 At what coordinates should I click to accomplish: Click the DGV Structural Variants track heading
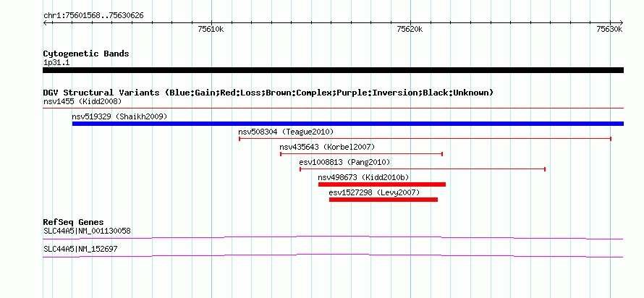pyautogui.click(x=268, y=93)
